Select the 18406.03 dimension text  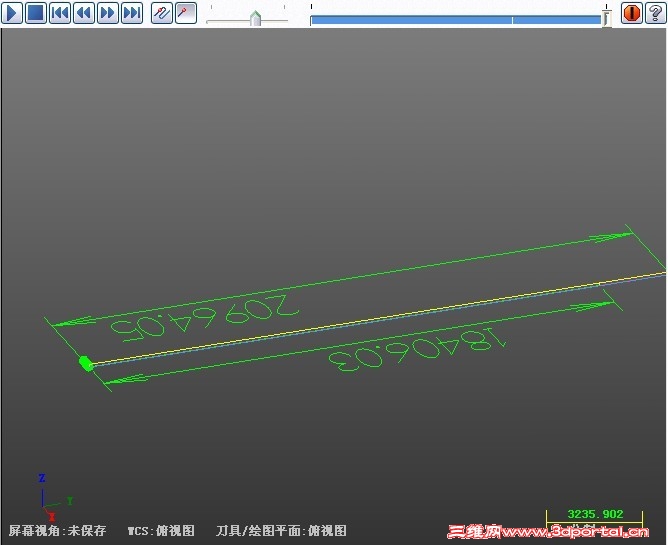[x=417, y=349]
